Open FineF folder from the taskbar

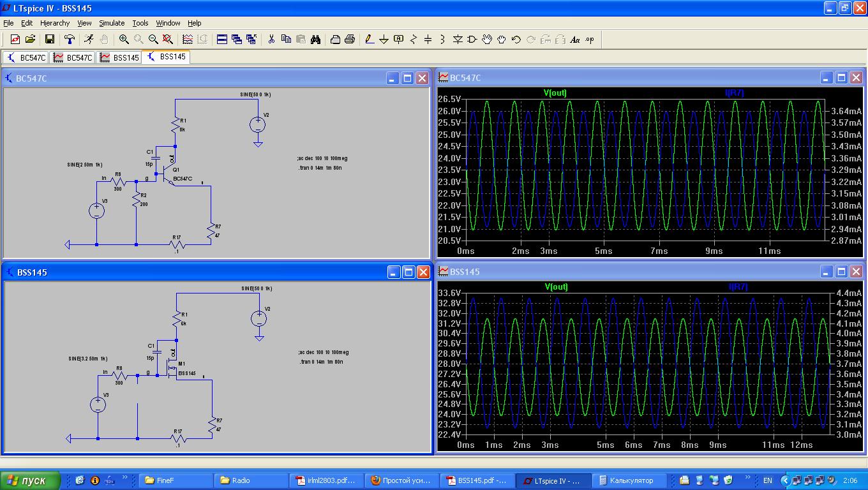coord(176,480)
